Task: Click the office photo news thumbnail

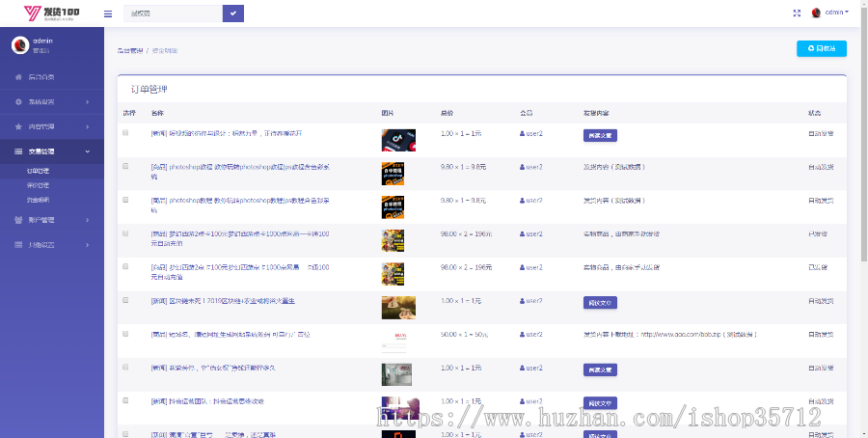Action: 396,374
